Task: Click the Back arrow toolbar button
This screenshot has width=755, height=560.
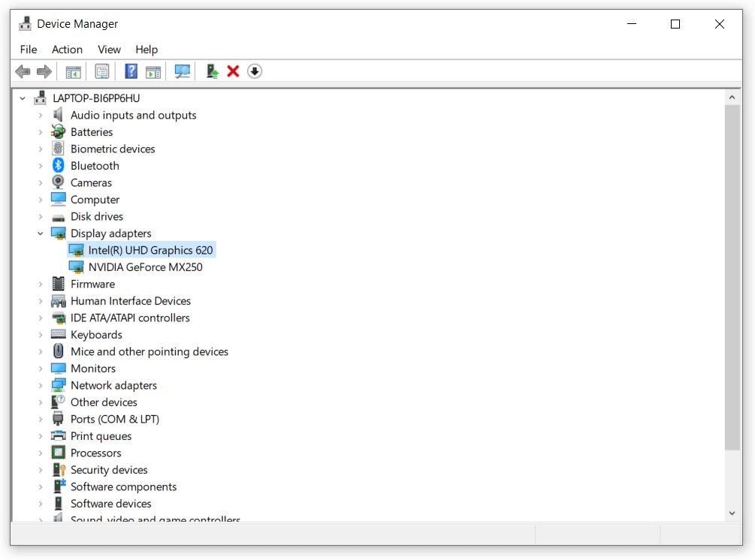Action: pos(23,71)
